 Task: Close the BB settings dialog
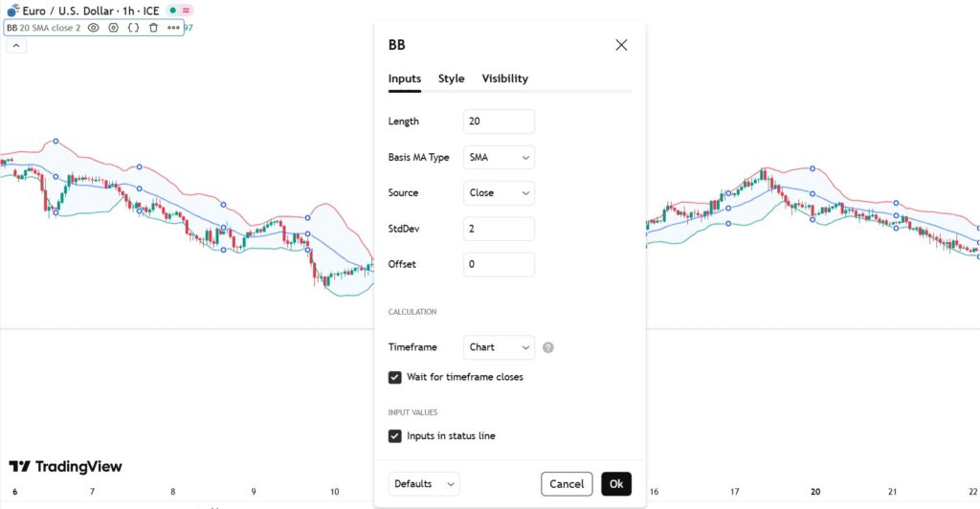pyautogui.click(x=621, y=45)
